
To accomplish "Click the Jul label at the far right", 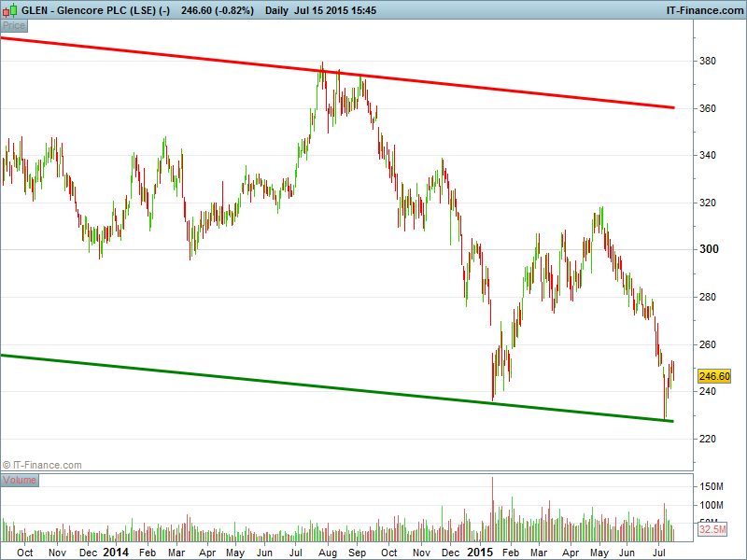I will pyautogui.click(x=658, y=553).
